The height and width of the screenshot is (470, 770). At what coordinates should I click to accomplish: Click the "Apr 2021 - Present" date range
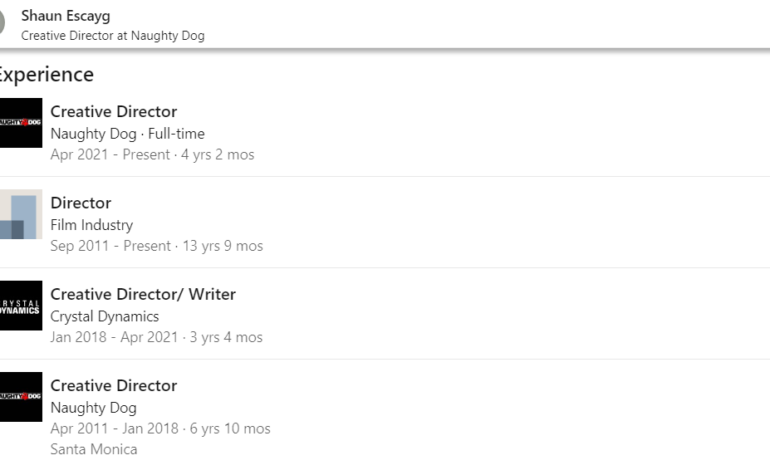[152, 155]
